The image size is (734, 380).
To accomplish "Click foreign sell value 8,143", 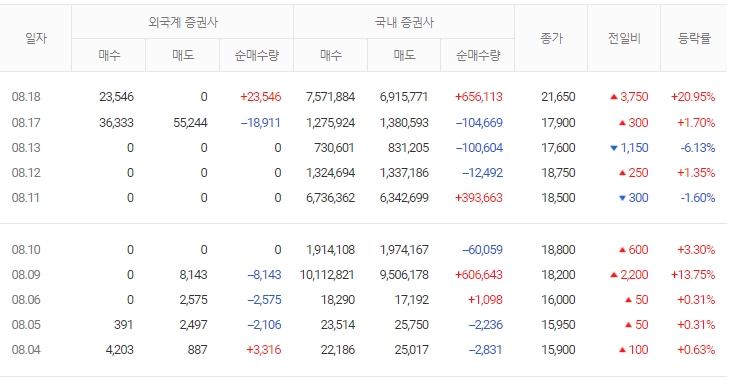I will click(193, 274).
